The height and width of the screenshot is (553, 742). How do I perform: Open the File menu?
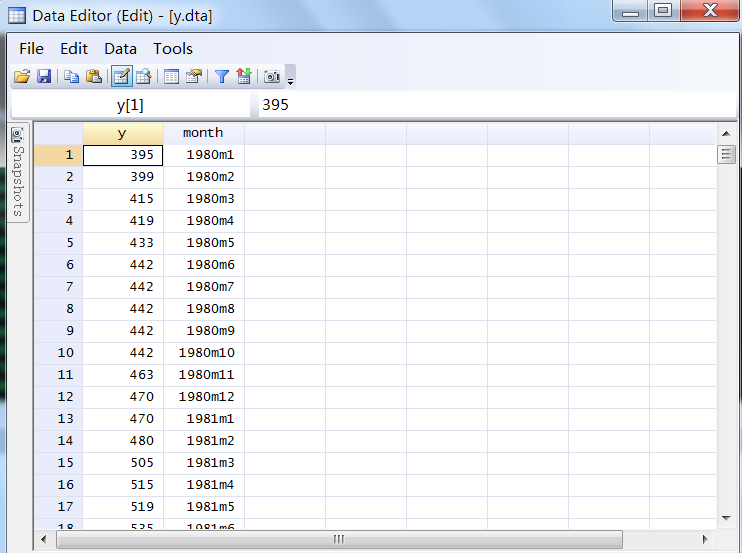[x=31, y=49]
